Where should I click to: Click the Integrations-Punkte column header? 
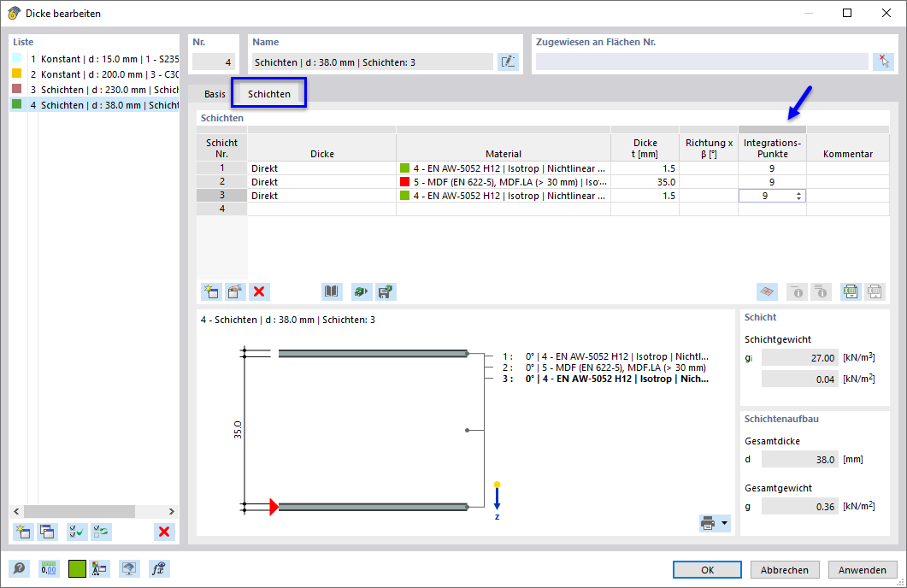point(772,148)
